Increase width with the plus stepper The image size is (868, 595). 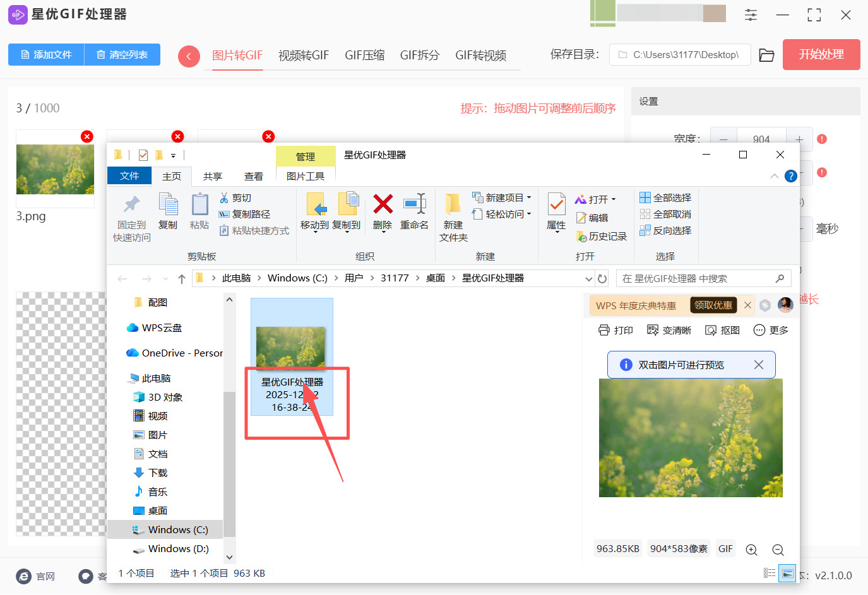[799, 139]
